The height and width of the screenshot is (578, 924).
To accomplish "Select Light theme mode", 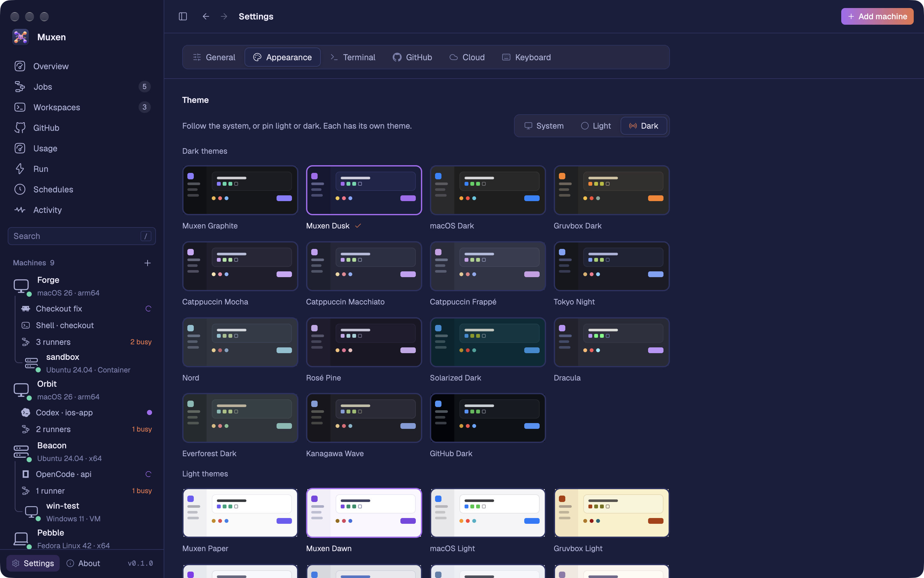I will pos(595,126).
